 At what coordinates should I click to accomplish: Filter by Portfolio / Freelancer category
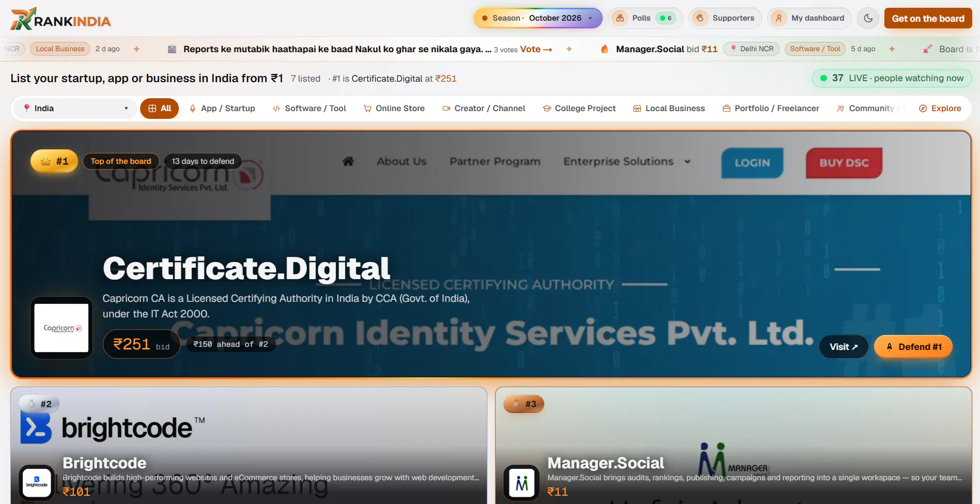pyautogui.click(x=771, y=109)
